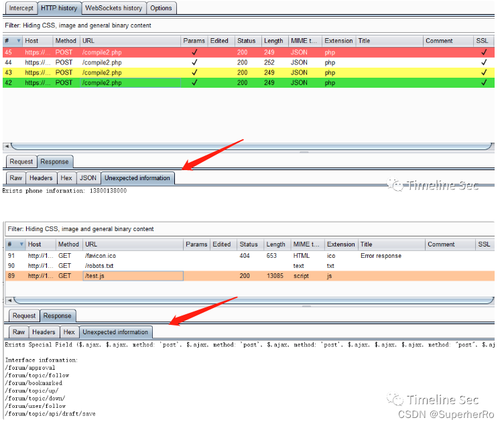Open WebSockets history tab
The width and height of the screenshot is (504, 426).
[113, 8]
